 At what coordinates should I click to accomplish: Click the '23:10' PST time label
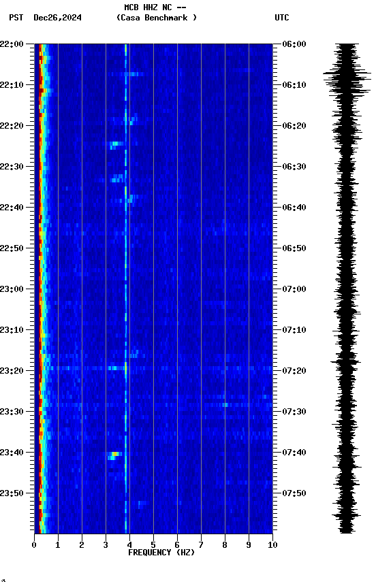[12, 330]
